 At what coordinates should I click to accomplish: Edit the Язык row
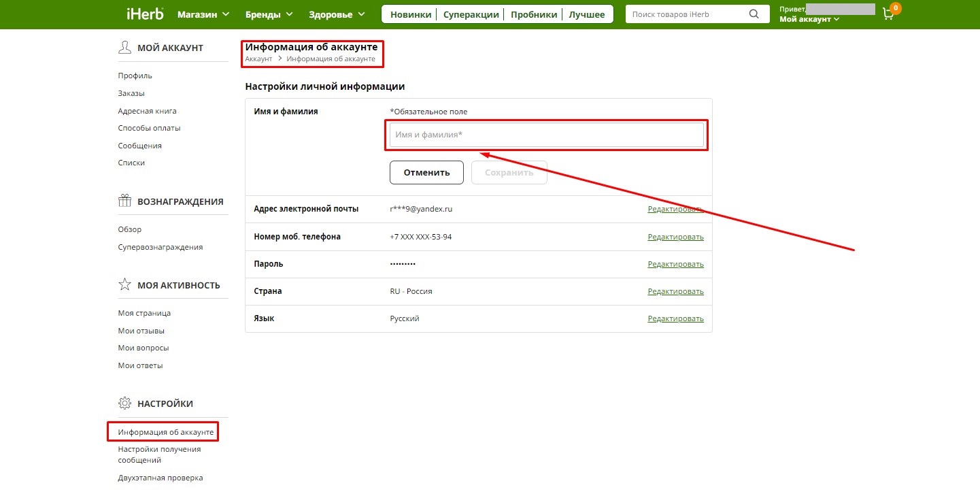coord(675,318)
